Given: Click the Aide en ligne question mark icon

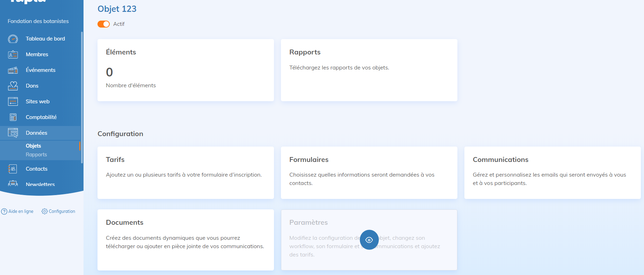Looking at the screenshot, I should [x=4, y=211].
